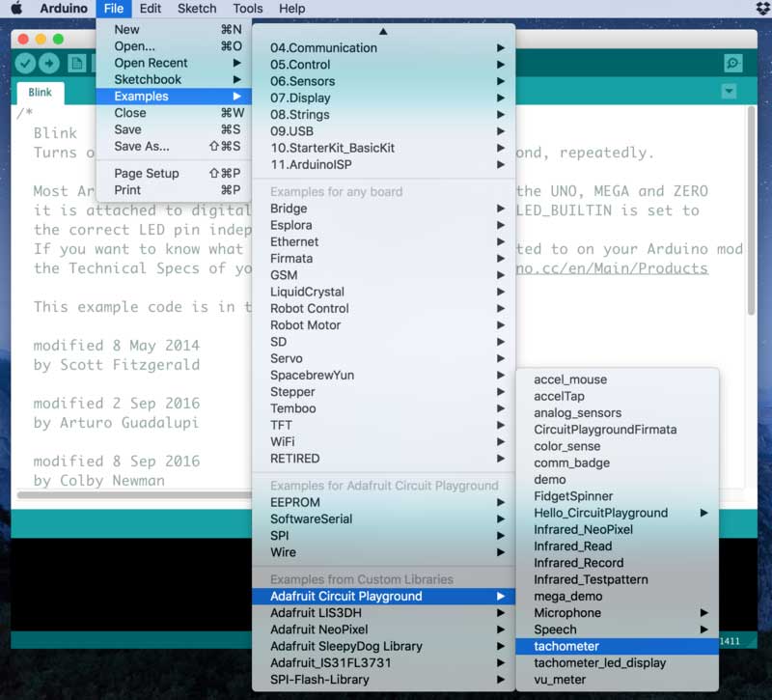Viewport: 772px width, 700px height.
Task: Click the Verify checkmark toolbar button
Action: coord(25,64)
